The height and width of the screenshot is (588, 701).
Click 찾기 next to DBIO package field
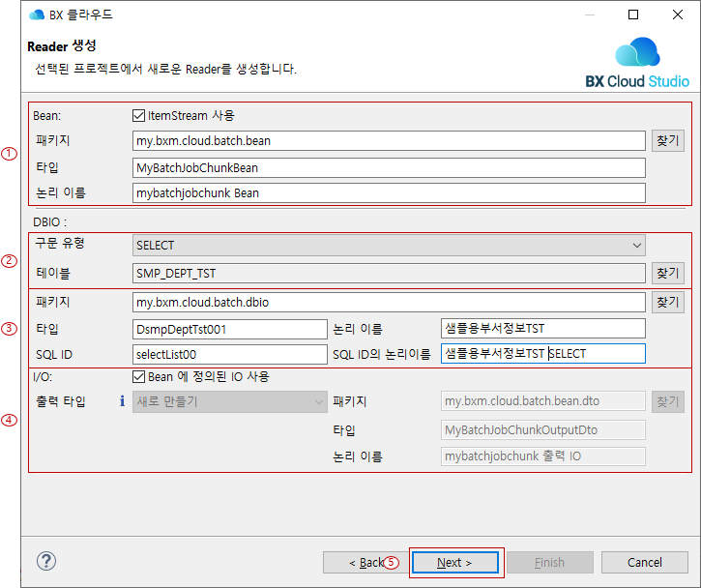pos(667,303)
